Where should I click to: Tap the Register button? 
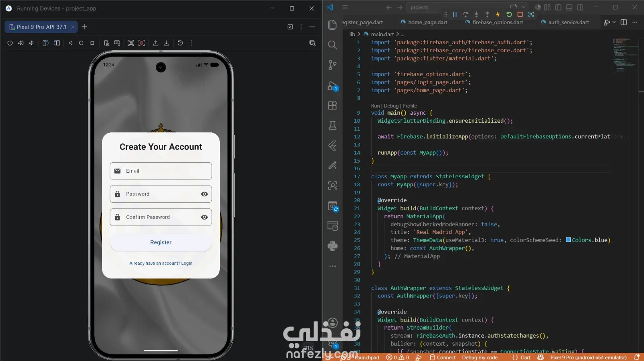(x=161, y=242)
